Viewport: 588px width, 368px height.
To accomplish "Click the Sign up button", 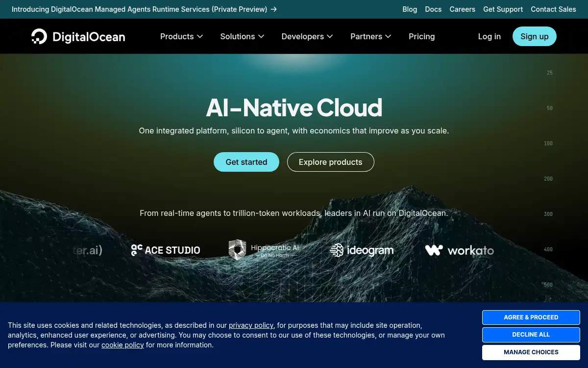I will click(535, 36).
